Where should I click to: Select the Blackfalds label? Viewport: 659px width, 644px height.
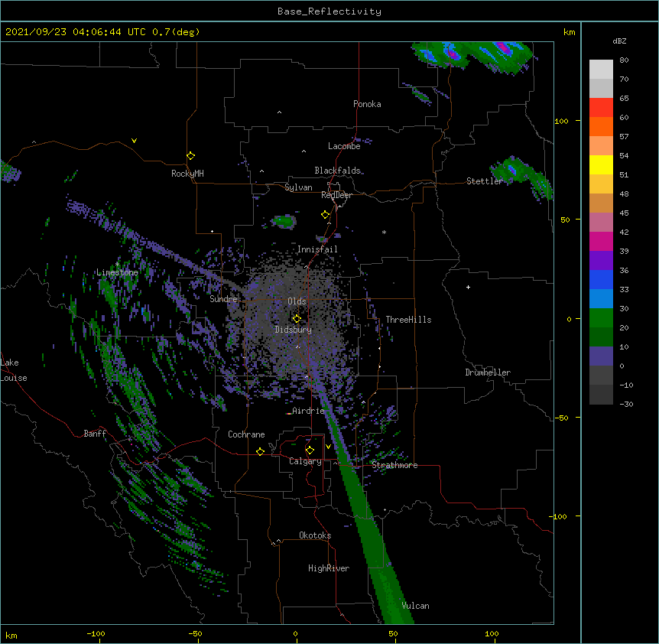coord(337,171)
